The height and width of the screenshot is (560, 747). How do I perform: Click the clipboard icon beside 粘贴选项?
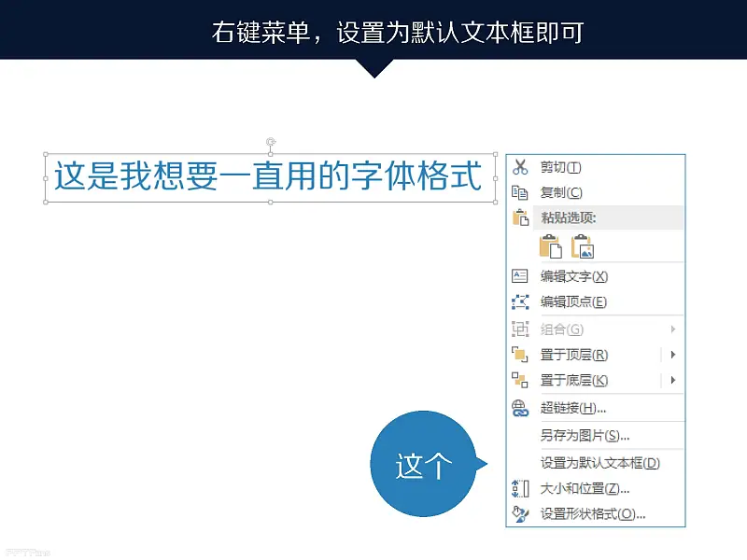[x=520, y=217]
